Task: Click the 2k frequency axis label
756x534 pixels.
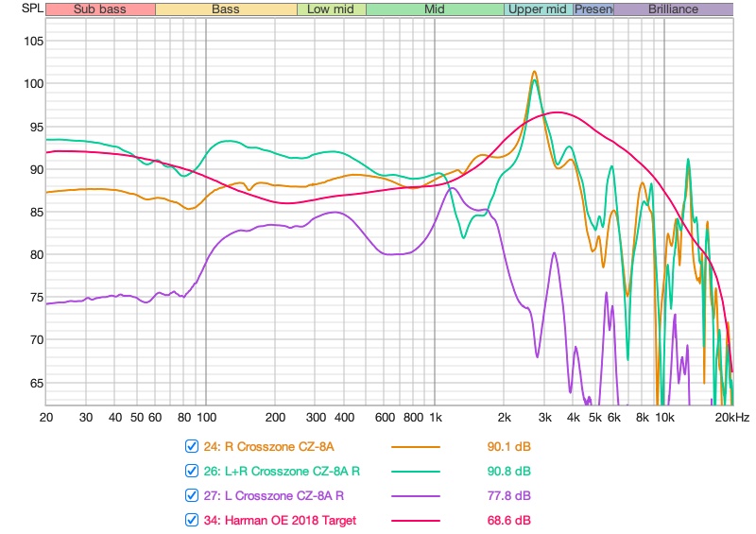Action: pyautogui.click(x=505, y=418)
